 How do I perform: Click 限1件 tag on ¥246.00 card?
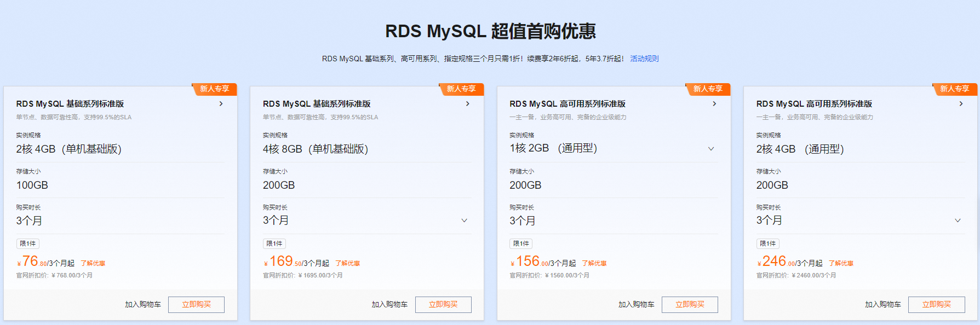pyautogui.click(x=768, y=244)
